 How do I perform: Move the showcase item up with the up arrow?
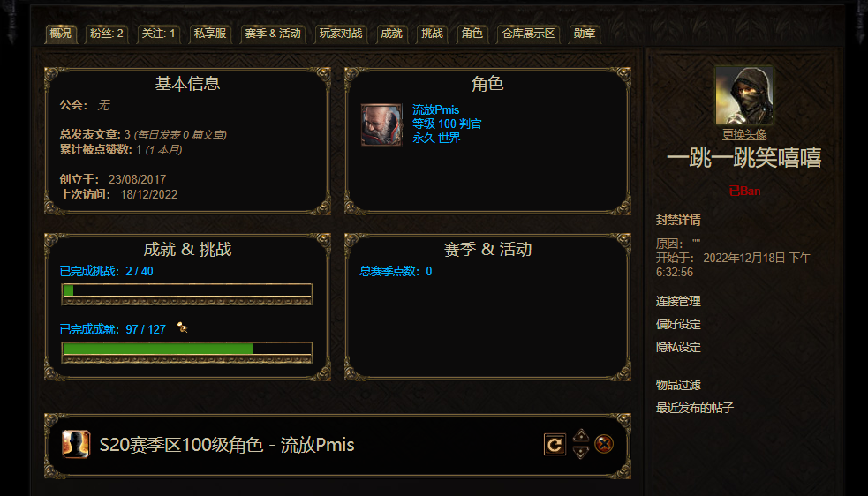[x=581, y=436]
